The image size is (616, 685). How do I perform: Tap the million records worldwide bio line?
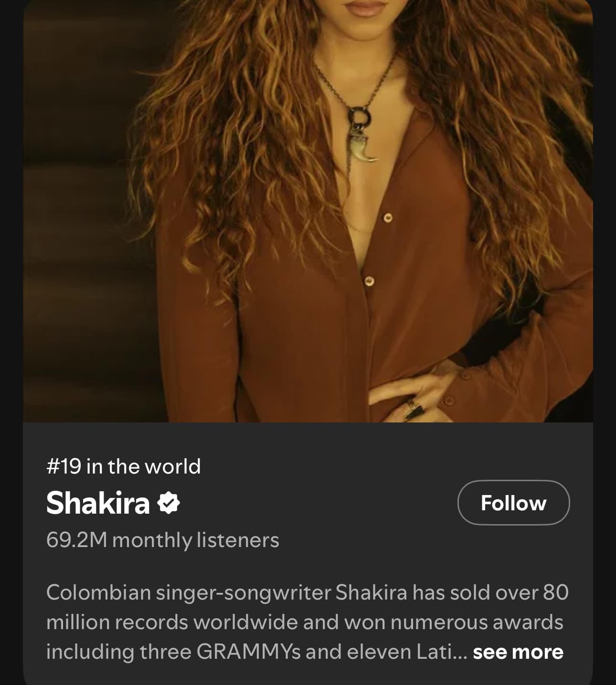point(305,622)
